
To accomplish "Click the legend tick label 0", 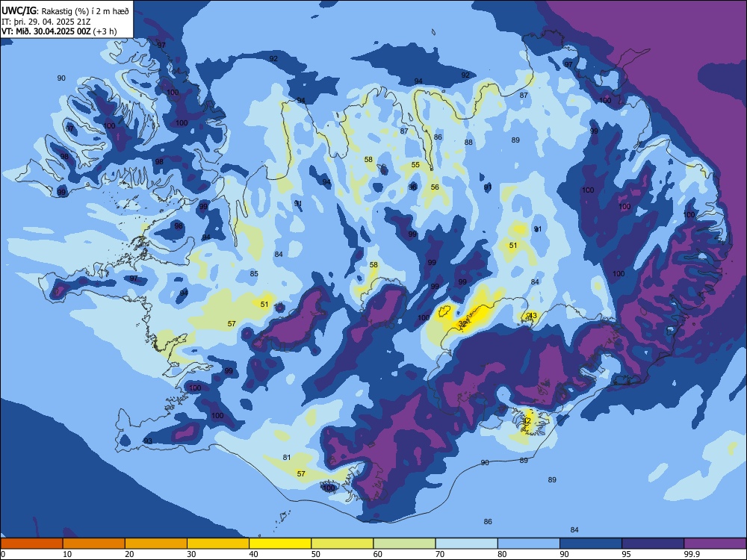I will tap(2, 554).
